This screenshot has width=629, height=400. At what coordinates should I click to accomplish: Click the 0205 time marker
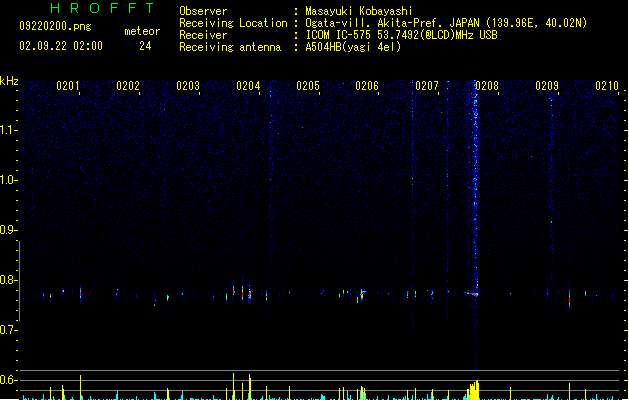pyautogui.click(x=308, y=86)
